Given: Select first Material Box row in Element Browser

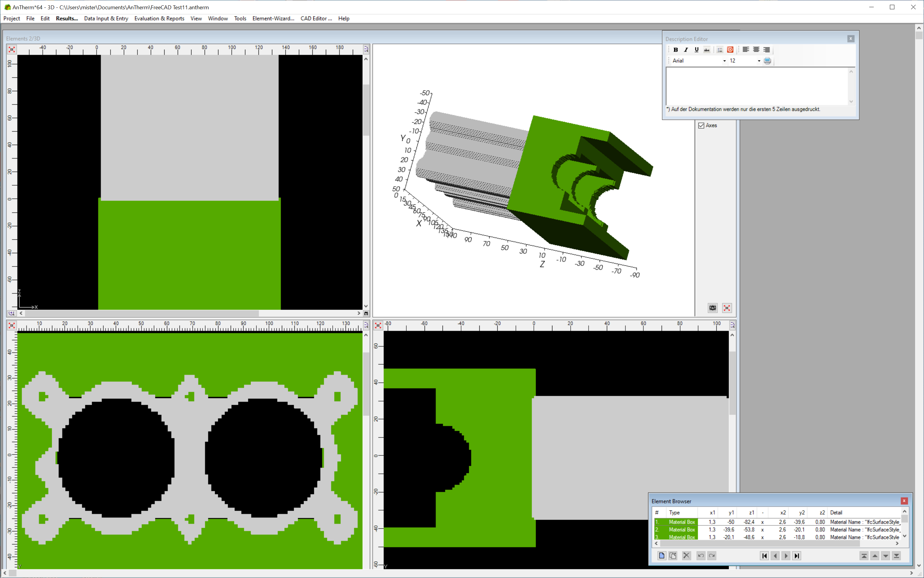Looking at the screenshot, I should (x=682, y=522).
